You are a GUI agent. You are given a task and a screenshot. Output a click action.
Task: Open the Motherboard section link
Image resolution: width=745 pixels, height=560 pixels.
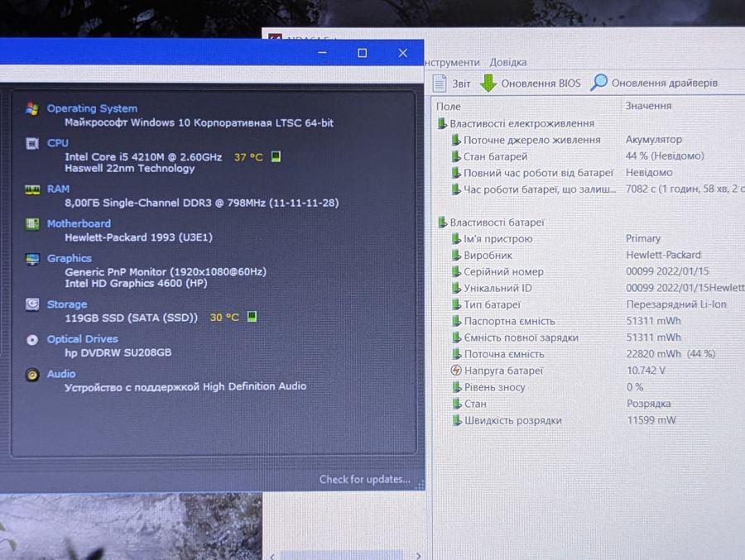79,223
